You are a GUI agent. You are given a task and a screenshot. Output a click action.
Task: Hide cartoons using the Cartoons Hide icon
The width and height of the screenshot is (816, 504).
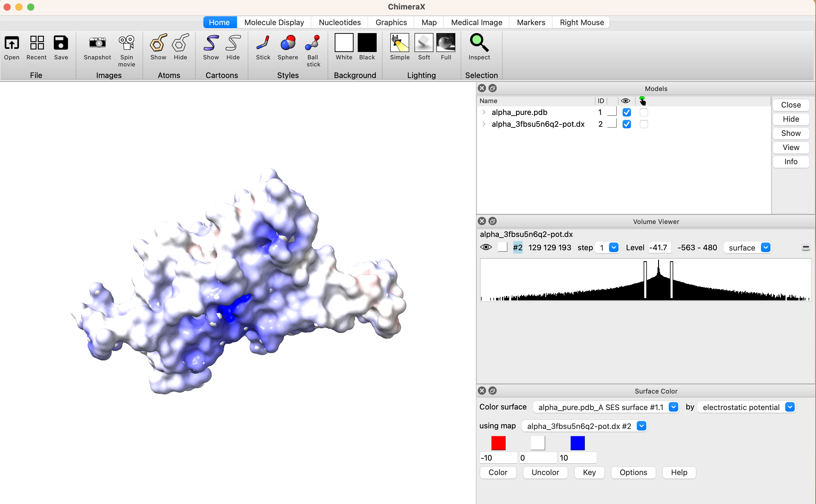[x=233, y=43]
